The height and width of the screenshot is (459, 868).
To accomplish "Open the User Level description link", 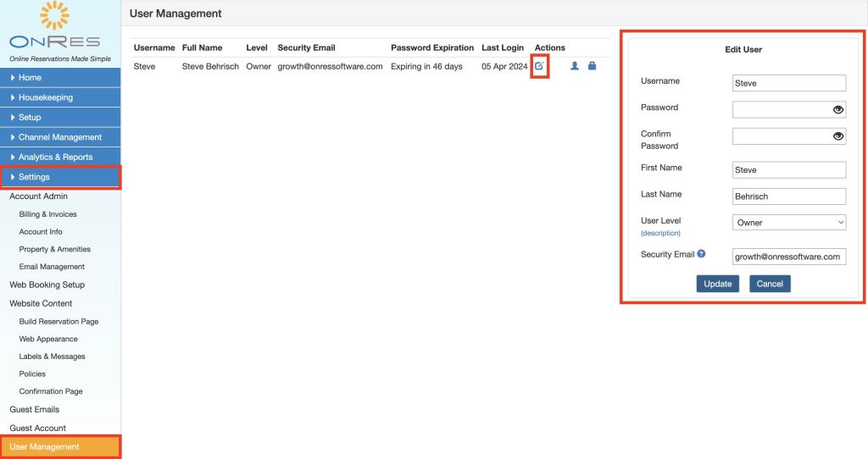I will (x=660, y=234).
